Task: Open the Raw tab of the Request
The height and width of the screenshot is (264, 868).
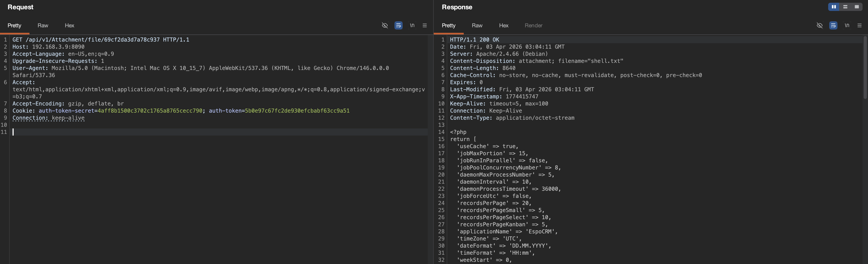Action: coord(43,25)
